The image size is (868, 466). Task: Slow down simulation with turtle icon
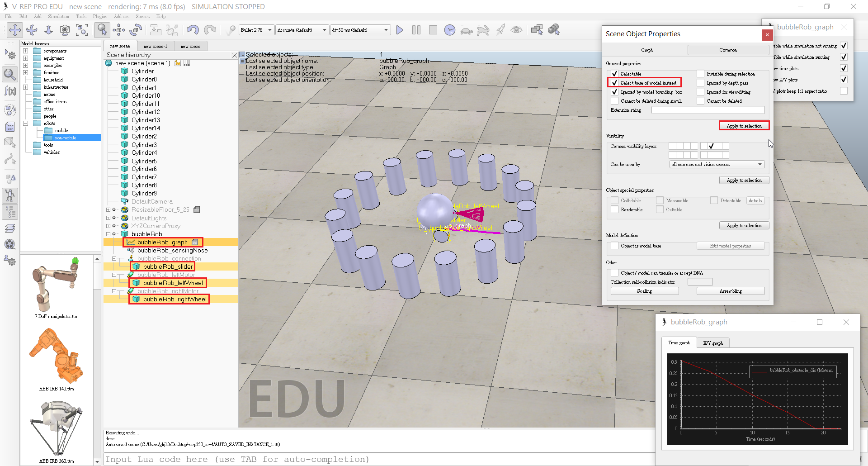[x=467, y=30]
